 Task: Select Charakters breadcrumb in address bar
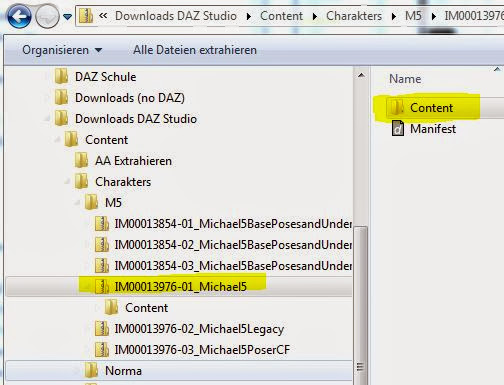coord(354,16)
